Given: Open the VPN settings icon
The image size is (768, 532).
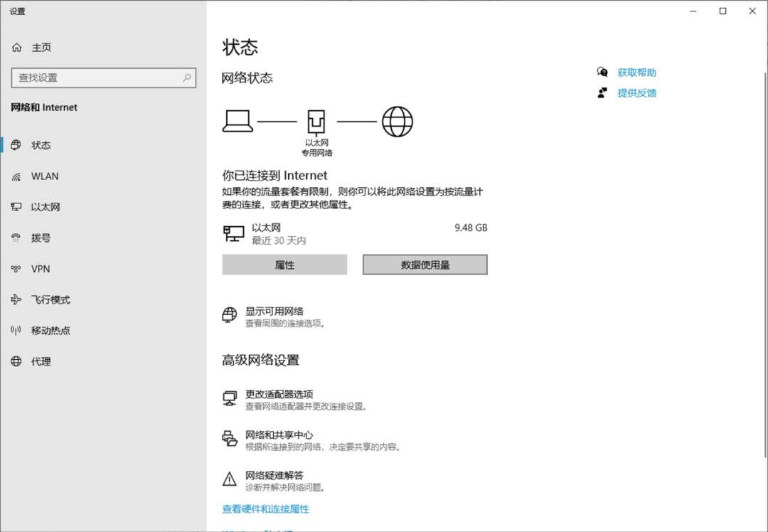Looking at the screenshot, I should (16, 269).
